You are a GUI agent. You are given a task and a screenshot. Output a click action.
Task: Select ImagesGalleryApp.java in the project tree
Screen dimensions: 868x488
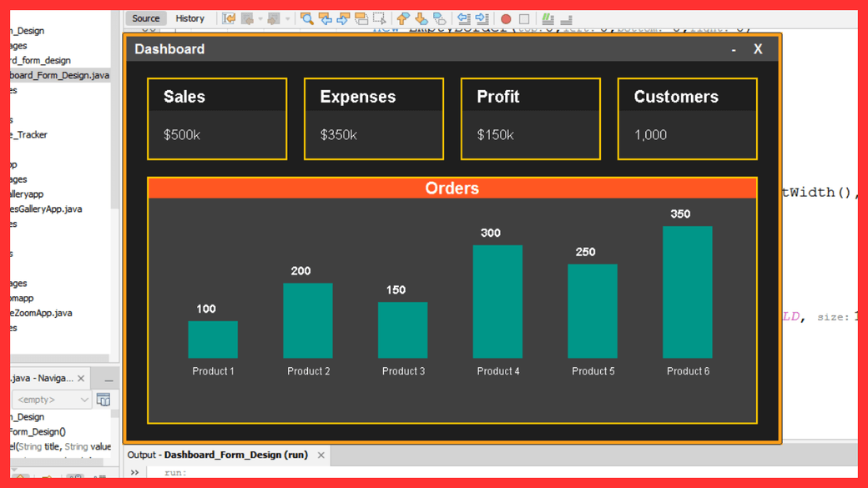[44, 209]
